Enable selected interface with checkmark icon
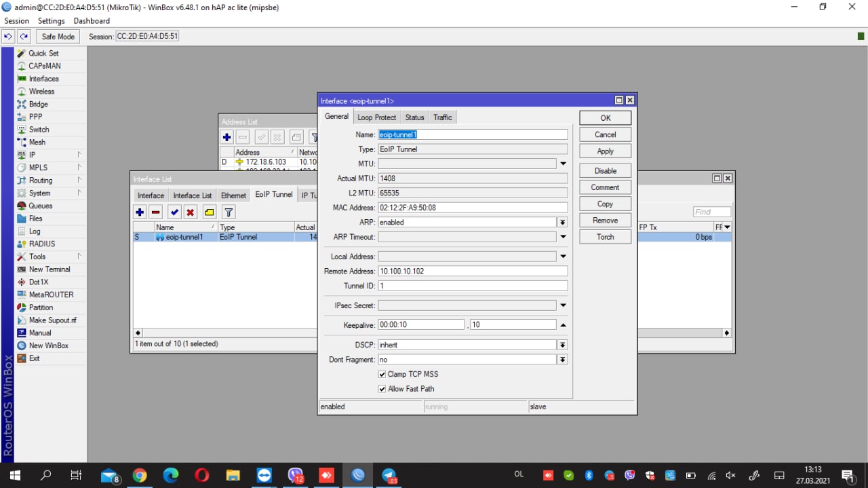This screenshot has width=868, height=488. (174, 212)
